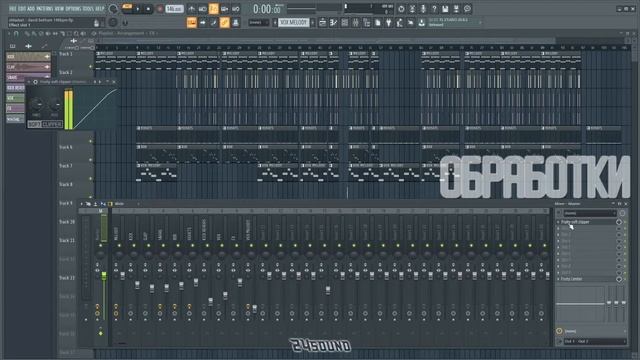Select the playlist Mute tool

click(x=48, y=34)
